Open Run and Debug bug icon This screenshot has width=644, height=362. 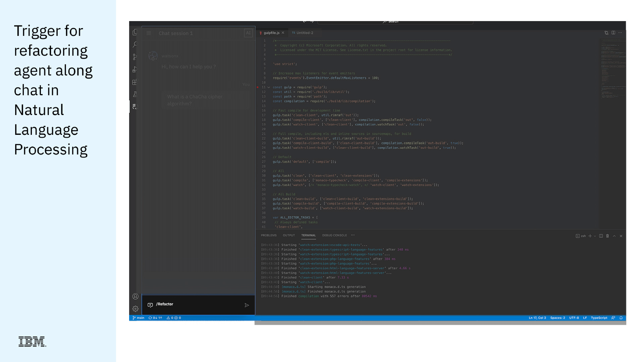[x=135, y=70]
